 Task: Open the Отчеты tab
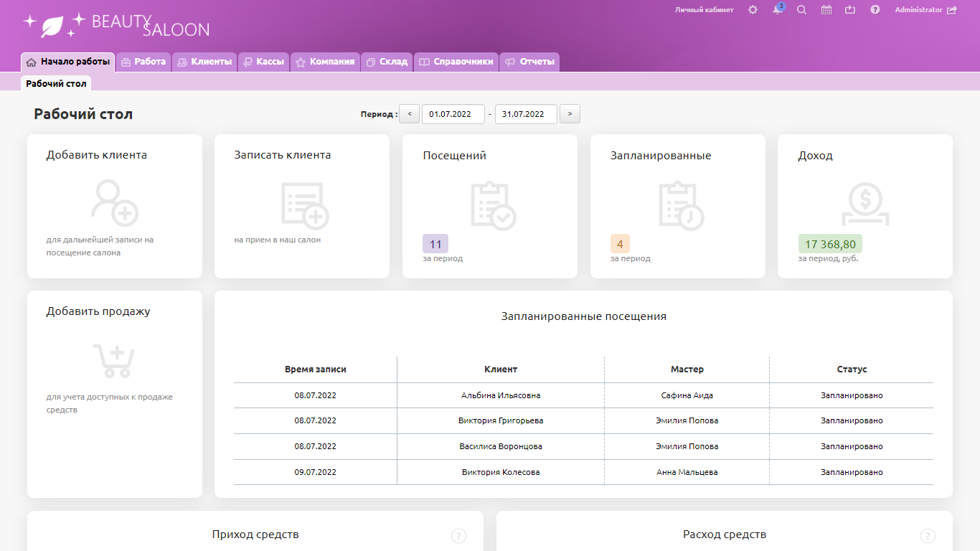pyautogui.click(x=529, y=62)
